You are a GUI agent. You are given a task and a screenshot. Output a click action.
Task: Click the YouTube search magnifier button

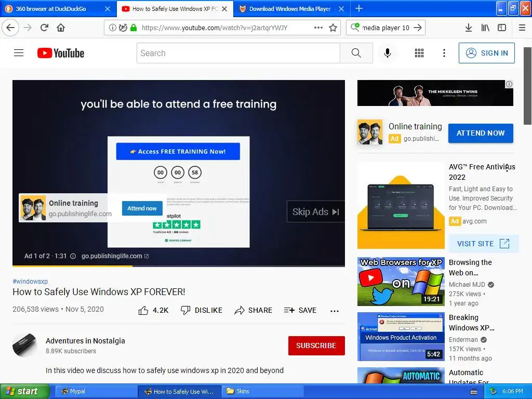(x=356, y=53)
